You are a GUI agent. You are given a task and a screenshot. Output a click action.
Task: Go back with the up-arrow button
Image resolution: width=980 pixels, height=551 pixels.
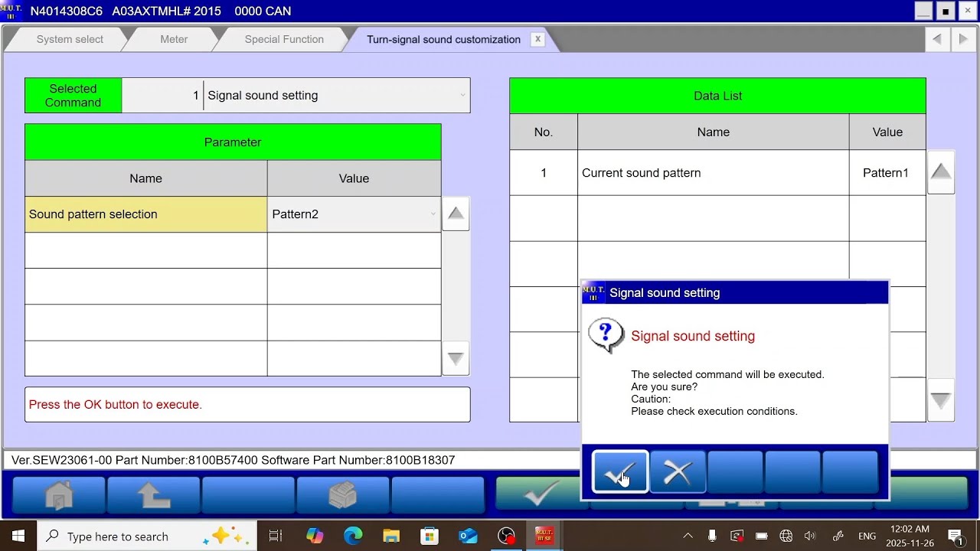click(x=154, y=496)
